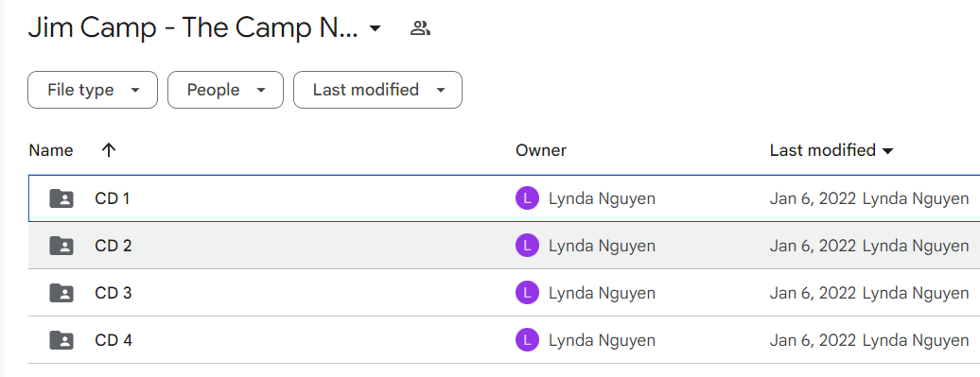This screenshot has width=980, height=377.
Task: Click the CD 4 shared folder icon
Action: (61, 340)
